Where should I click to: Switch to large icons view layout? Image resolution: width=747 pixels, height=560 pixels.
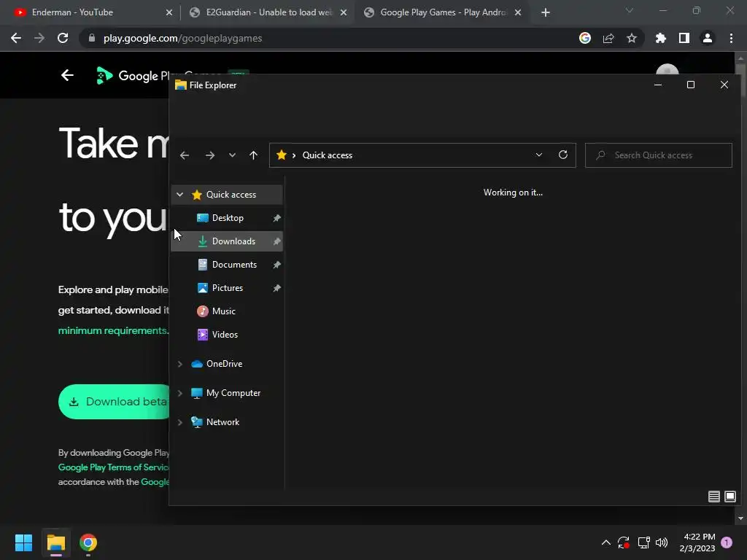coord(729,497)
